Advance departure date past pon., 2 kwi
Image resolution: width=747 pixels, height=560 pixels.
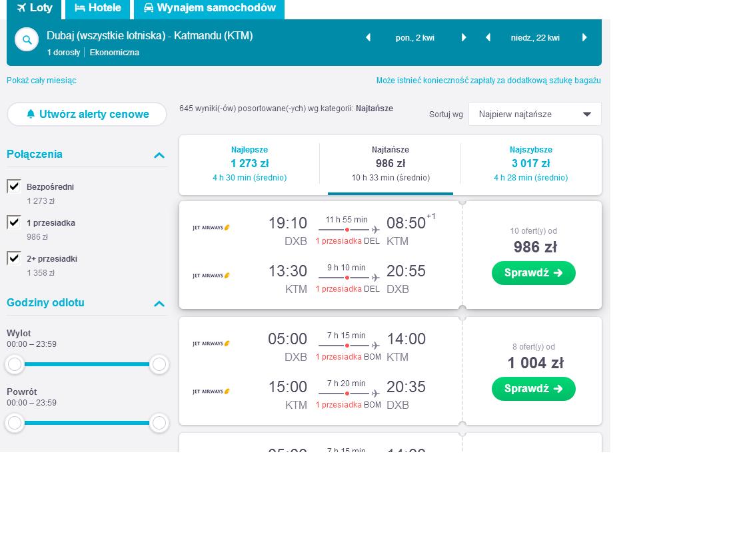tap(464, 37)
